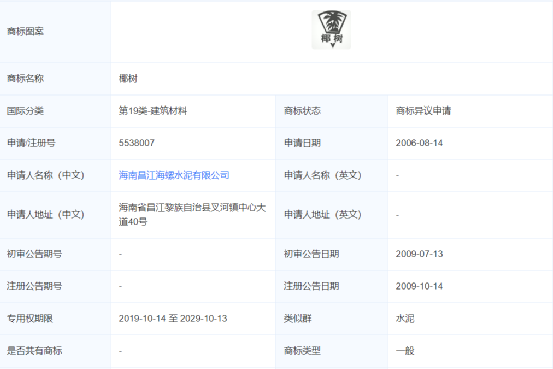Click the 商标名称 row label

pos(25,78)
